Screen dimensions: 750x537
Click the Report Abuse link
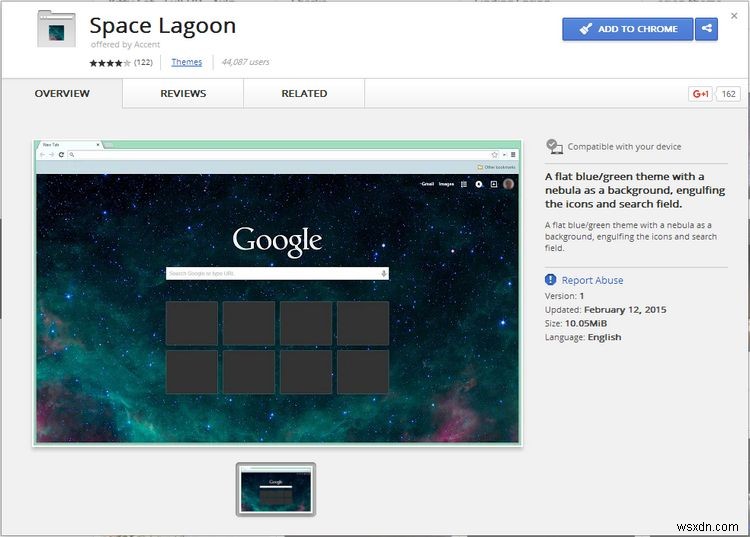pyautogui.click(x=592, y=280)
